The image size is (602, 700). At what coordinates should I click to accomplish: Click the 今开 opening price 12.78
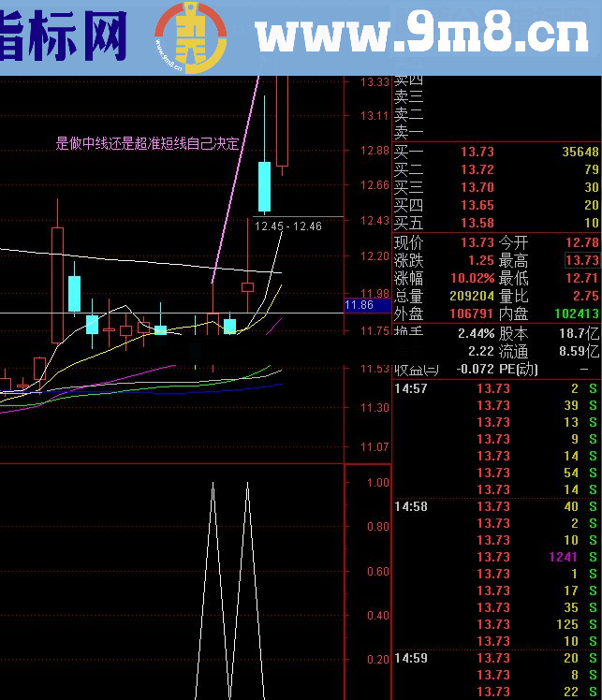[582, 242]
